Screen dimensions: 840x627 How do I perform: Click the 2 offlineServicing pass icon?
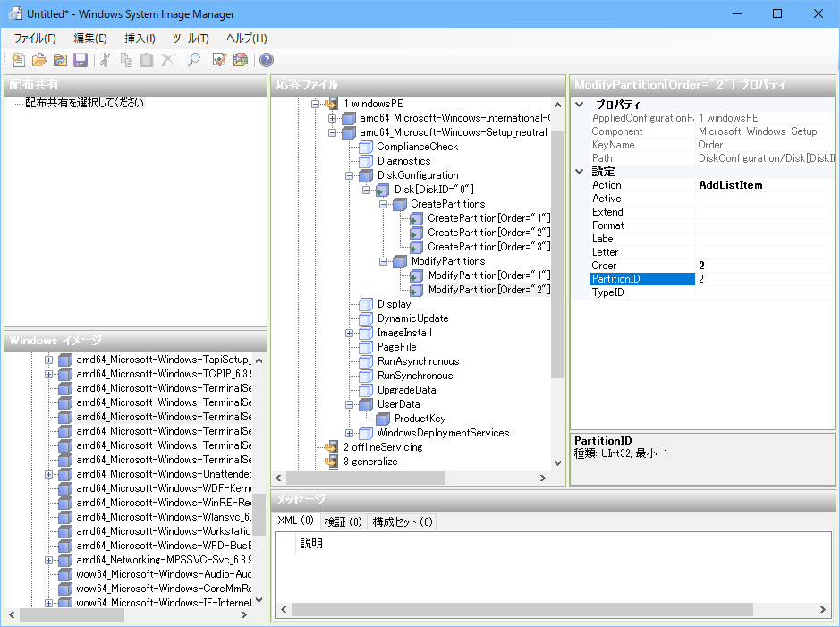[332, 447]
